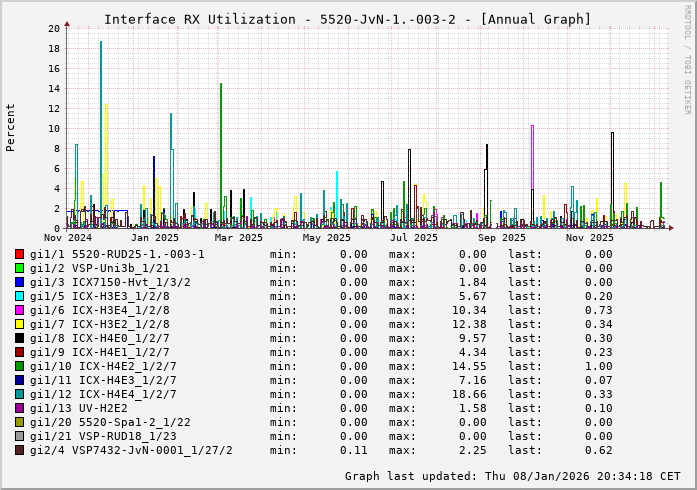
Task: Click the black gi1/8 ICX-H4E0 legend swatch
Action: pos(20,338)
